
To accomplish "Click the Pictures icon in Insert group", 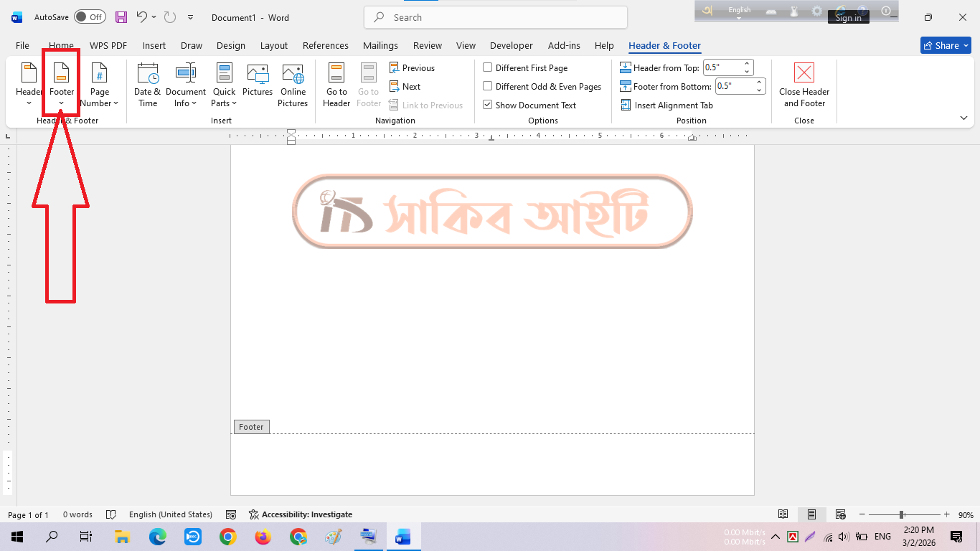I will (258, 75).
